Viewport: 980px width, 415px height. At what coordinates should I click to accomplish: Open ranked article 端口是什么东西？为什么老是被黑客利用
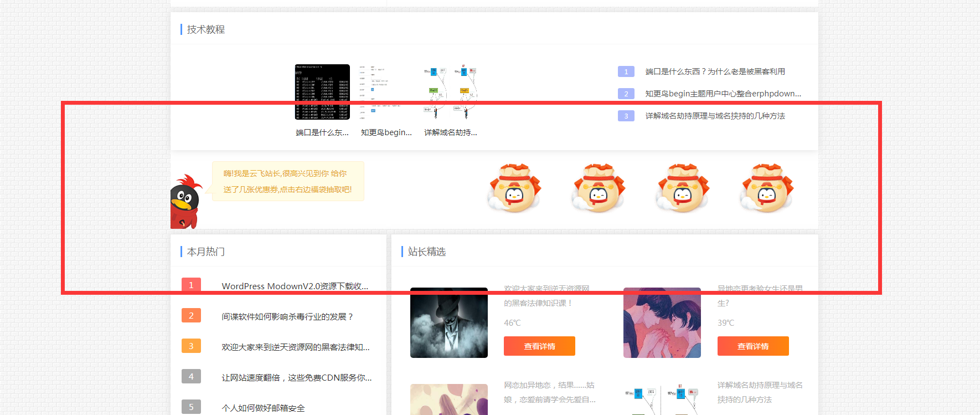click(715, 71)
